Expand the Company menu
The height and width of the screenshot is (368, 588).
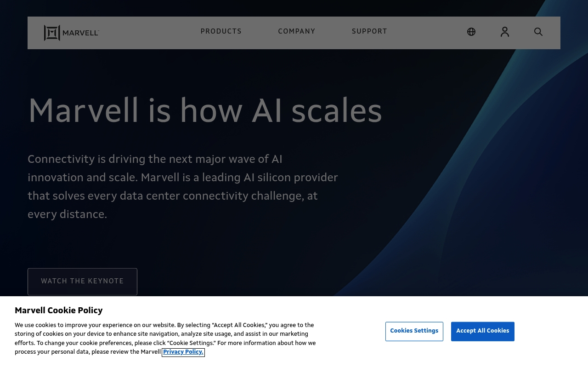(x=297, y=32)
